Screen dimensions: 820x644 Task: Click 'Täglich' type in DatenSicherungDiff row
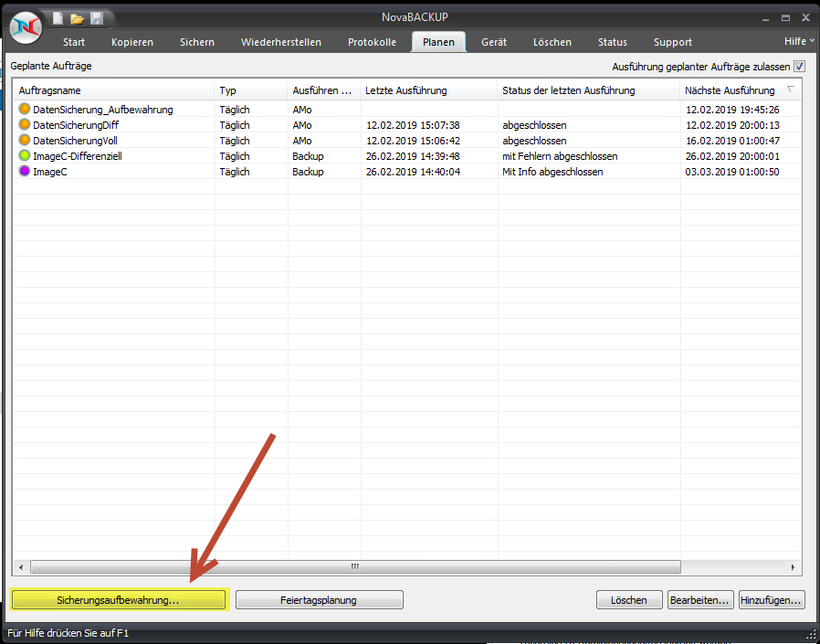(x=235, y=125)
